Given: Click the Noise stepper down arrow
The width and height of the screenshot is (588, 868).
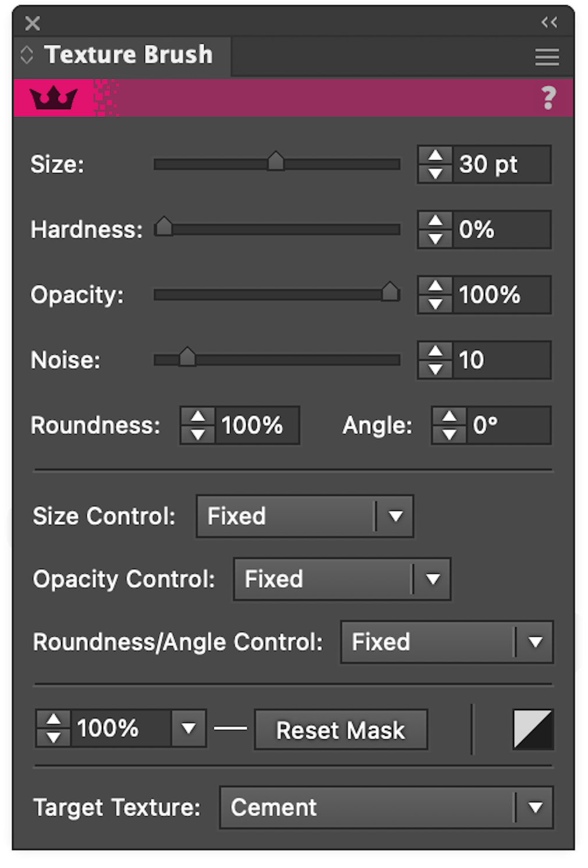Looking at the screenshot, I should click(435, 370).
